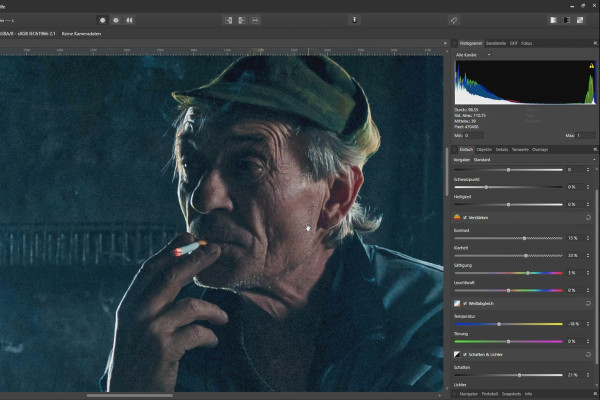Click the Verstärken colored section icon
Image resolution: width=600 pixels, height=400 pixels.
pyautogui.click(x=457, y=217)
